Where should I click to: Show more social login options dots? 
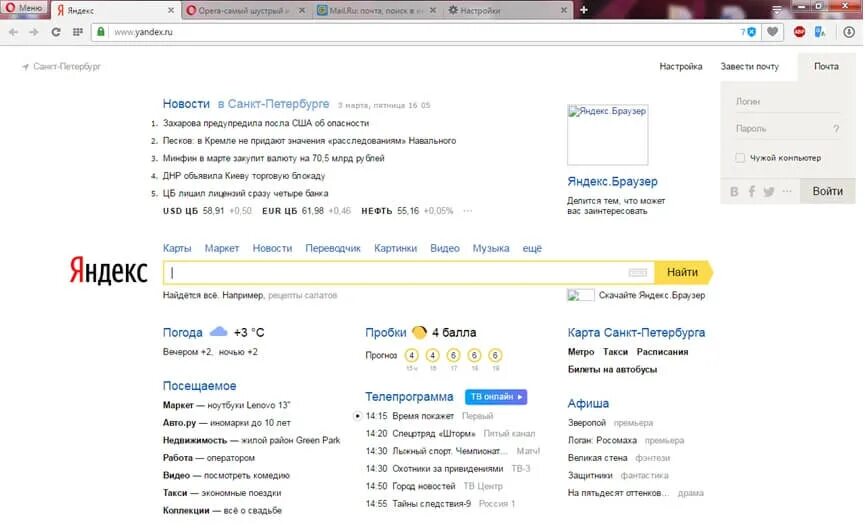pyautogui.click(x=787, y=191)
